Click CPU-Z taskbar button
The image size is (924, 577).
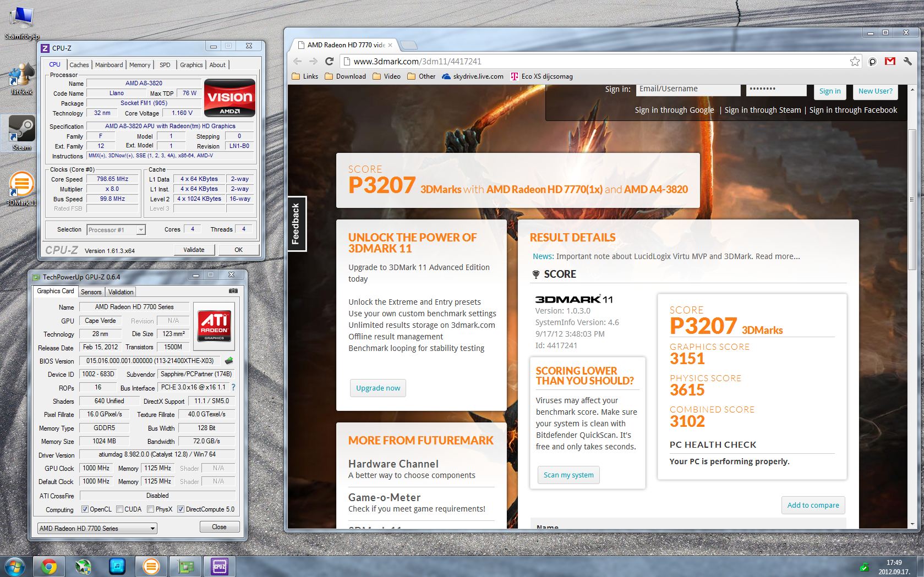[220, 567]
